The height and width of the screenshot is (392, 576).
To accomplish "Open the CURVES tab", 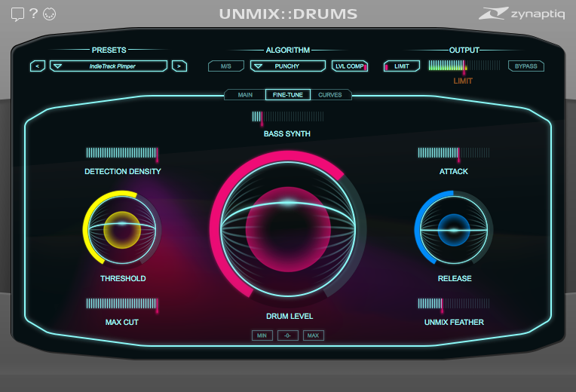I will (330, 95).
